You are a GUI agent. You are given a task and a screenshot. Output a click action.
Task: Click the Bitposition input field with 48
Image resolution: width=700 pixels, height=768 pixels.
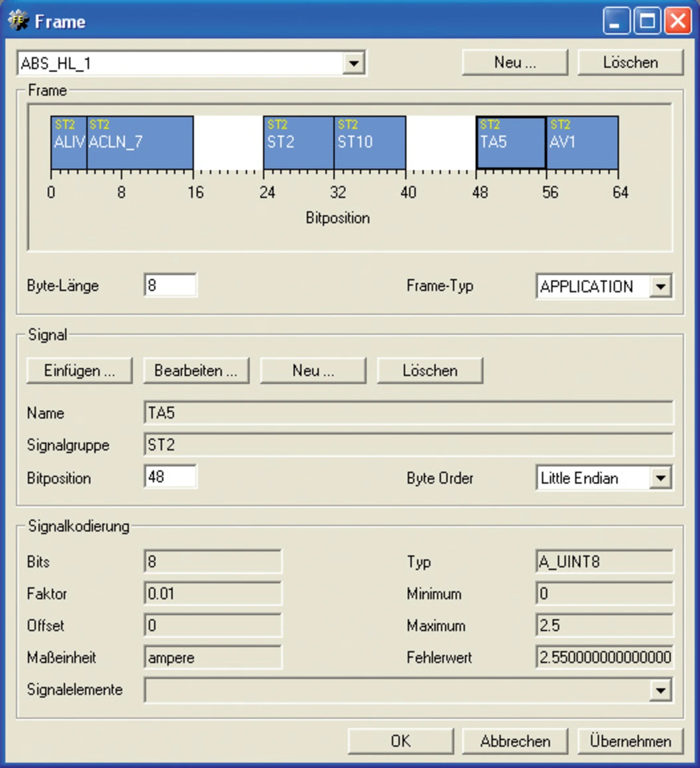pos(170,476)
